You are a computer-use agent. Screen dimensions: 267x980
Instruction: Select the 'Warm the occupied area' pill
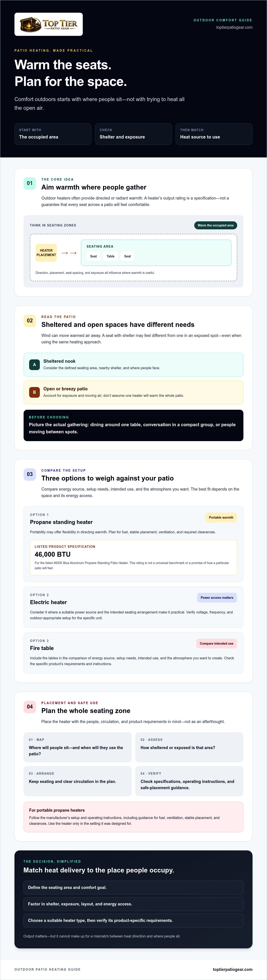click(216, 225)
